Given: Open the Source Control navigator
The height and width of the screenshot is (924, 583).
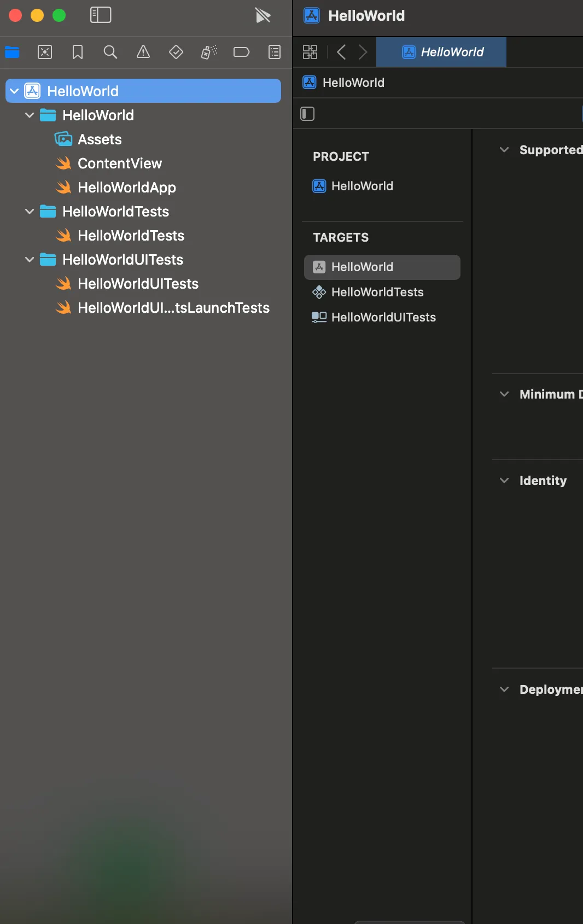Looking at the screenshot, I should coord(45,52).
